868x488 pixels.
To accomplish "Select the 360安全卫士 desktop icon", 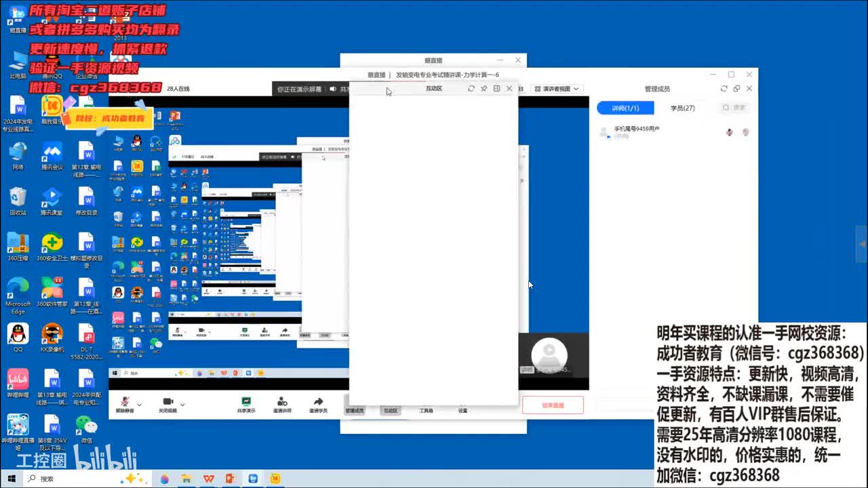I will coord(52,247).
